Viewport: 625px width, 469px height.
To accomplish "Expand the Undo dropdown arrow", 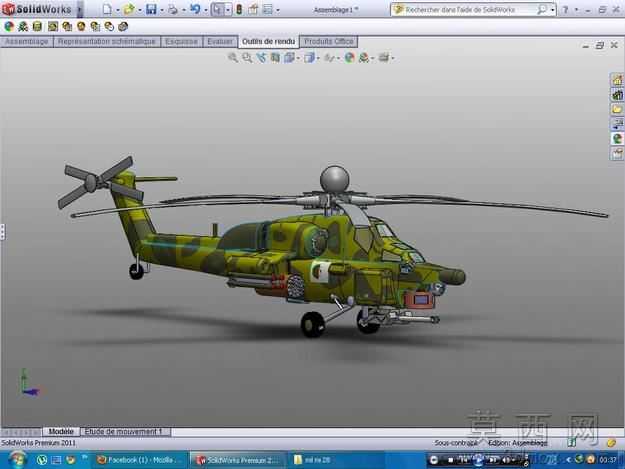I will [x=206, y=10].
